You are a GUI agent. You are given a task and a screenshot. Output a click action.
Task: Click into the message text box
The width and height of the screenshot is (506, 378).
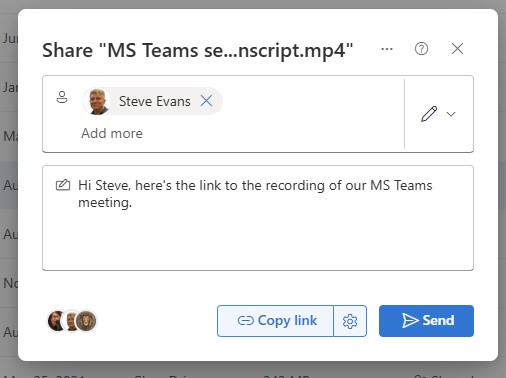258,218
